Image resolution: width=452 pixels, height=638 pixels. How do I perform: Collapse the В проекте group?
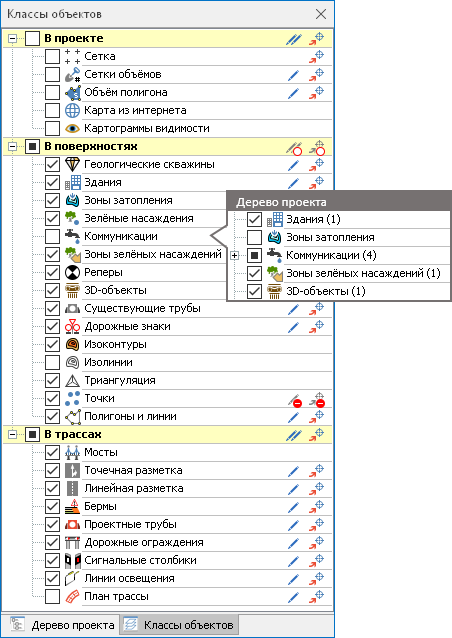pyautogui.click(x=13, y=39)
